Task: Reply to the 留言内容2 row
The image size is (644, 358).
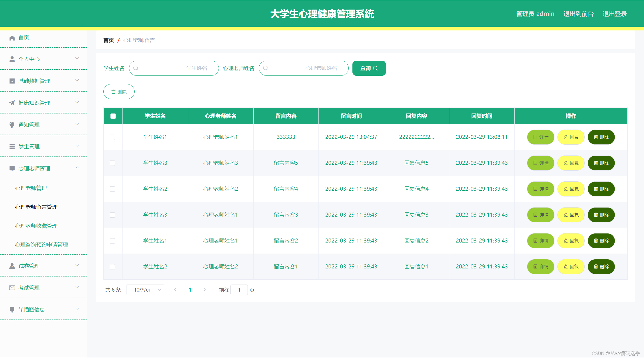Action: pyautogui.click(x=571, y=241)
